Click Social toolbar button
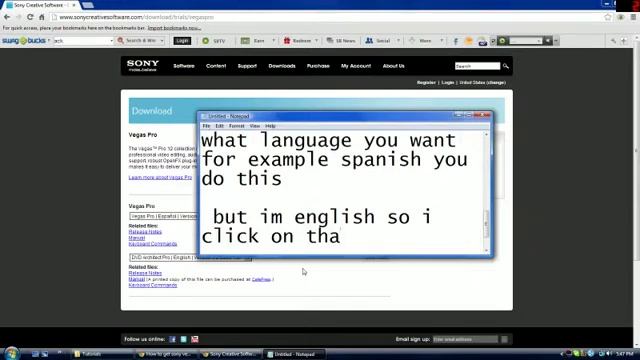 pos(378,41)
